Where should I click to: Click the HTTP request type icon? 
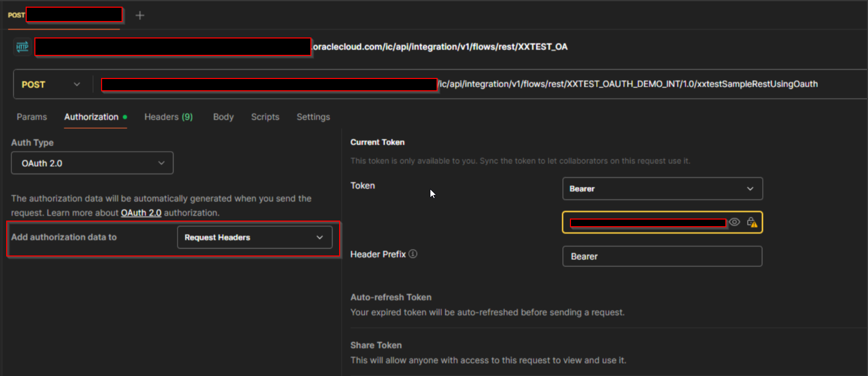[x=22, y=47]
